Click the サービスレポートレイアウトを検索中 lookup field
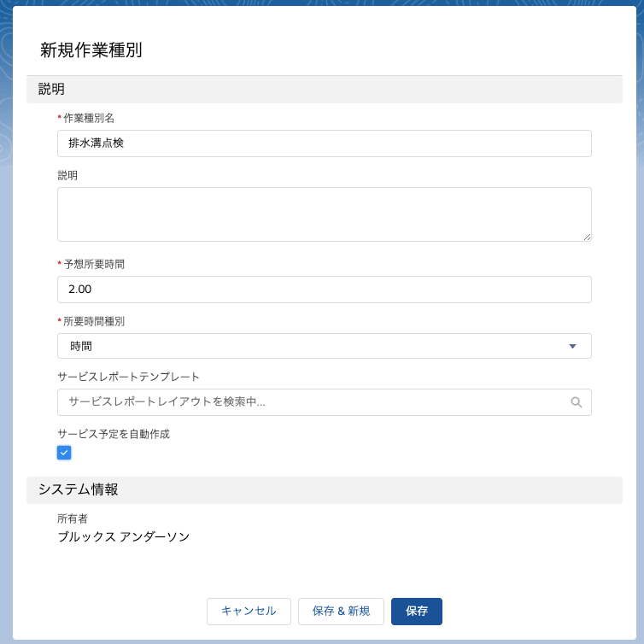The width and height of the screenshot is (644, 644). pos(324,402)
